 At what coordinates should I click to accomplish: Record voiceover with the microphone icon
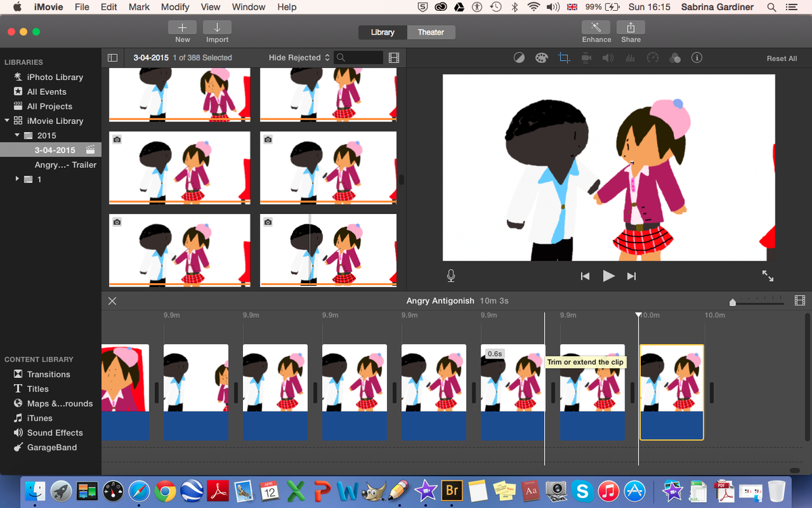pyautogui.click(x=451, y=276)
